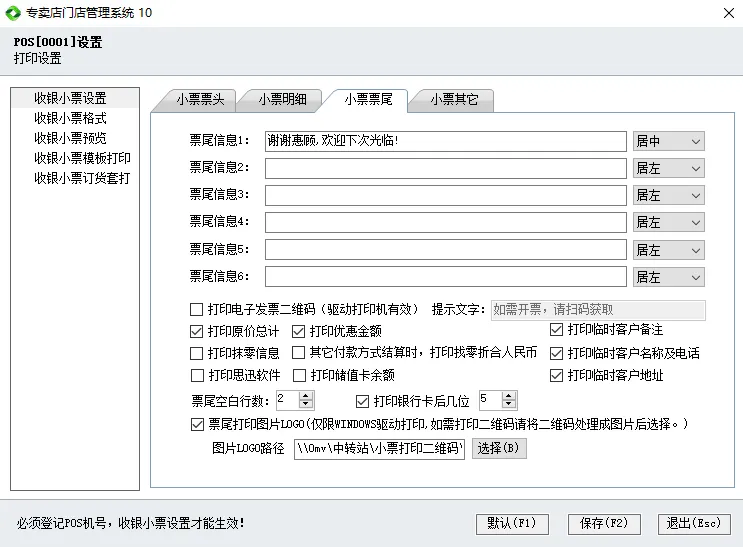Click the 票尾信息4 text field
The image size is (743, 547).
pos(445,222)
